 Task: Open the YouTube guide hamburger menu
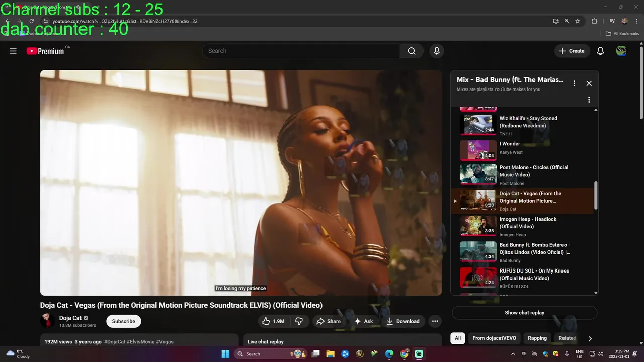(13, 51)
